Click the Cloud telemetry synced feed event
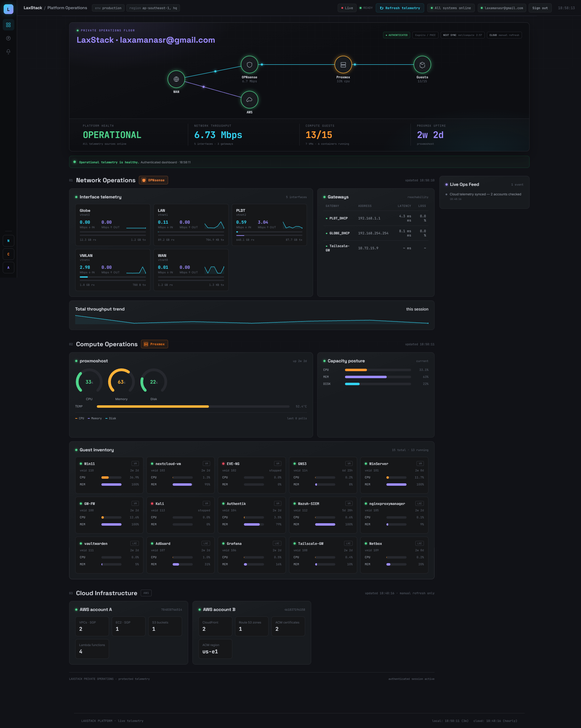The width and height of the screenshot is (581, 728). click(x=484, y=196)
